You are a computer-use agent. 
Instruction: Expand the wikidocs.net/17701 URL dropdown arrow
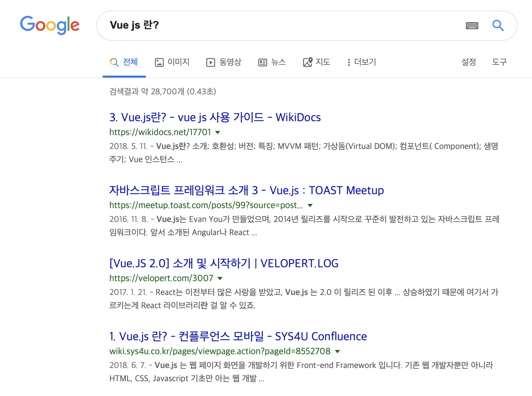[x=218, y=133]
